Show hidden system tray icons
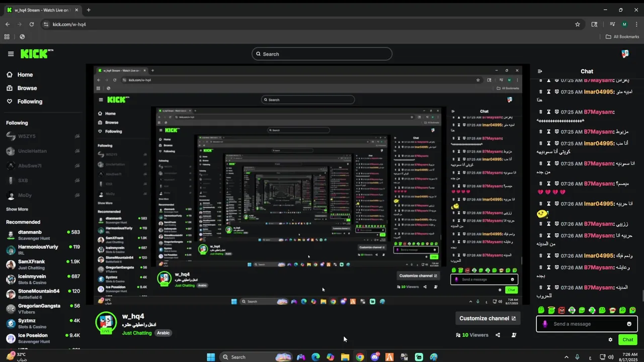This screenshot has width=644, height=362. [566, 357]
